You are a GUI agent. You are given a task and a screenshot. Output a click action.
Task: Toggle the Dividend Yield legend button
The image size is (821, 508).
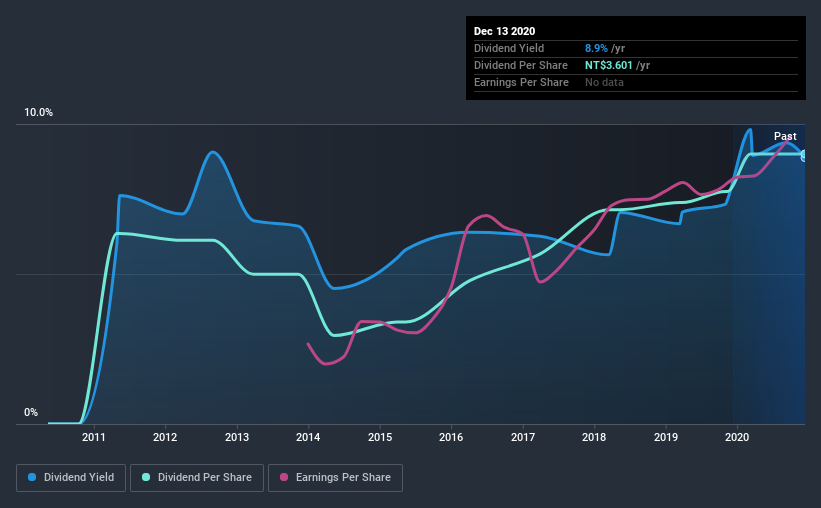71,478
